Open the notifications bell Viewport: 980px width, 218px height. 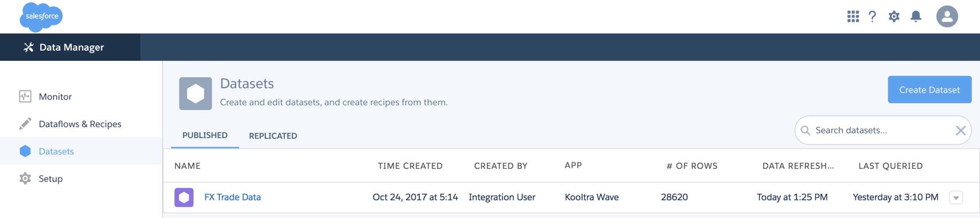[916, 16]
